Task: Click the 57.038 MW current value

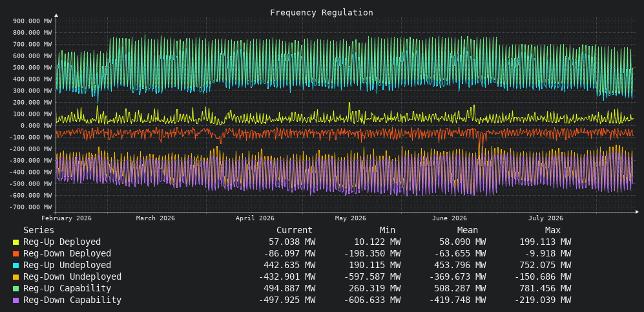Action: click(x=292, y=242)
